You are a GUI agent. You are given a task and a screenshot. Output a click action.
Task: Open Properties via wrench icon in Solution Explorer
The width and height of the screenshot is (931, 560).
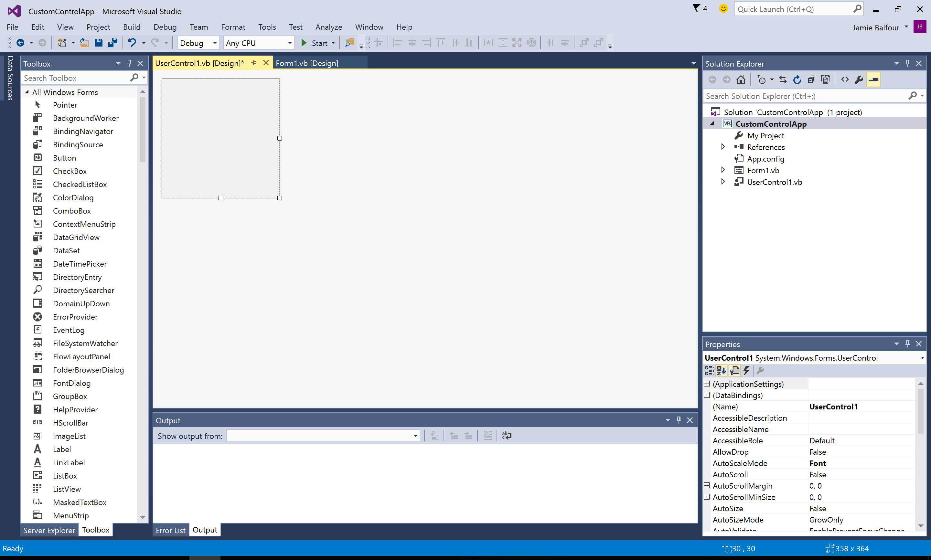point(859,79)
